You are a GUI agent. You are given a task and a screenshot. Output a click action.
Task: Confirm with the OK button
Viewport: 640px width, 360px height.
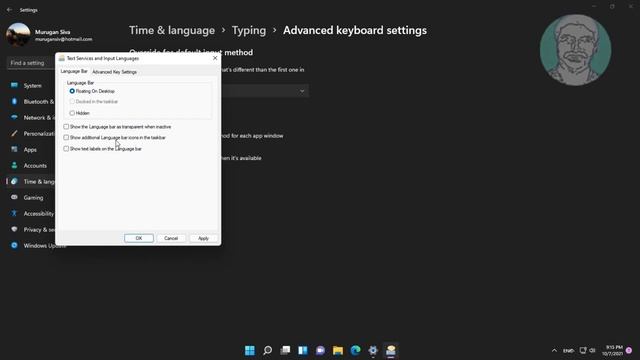point(139,238)
